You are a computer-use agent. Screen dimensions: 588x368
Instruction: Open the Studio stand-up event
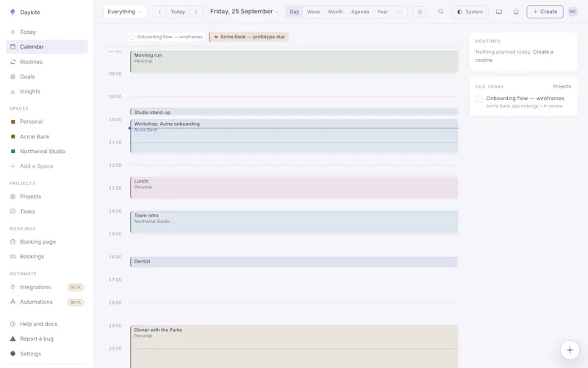pyautogui.click(x=294, y=113)
